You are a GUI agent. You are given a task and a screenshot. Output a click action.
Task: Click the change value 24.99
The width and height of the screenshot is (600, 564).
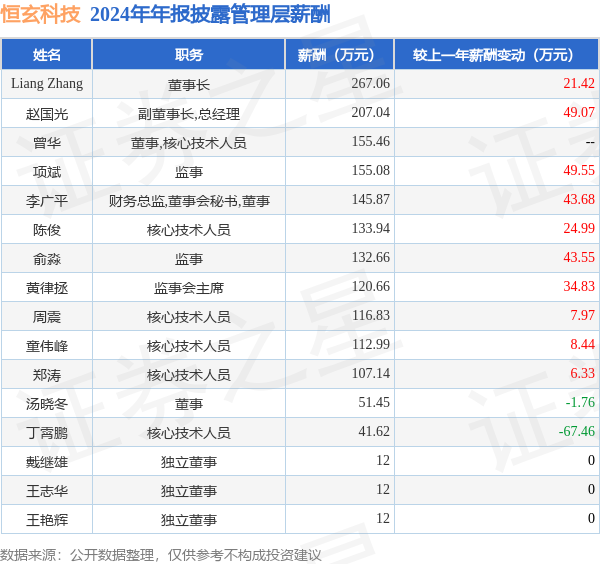tap(579, 228)
